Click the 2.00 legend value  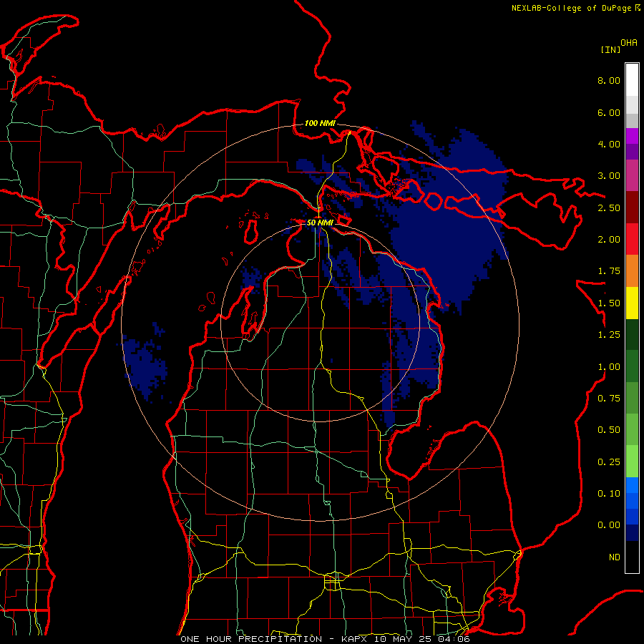609,240
